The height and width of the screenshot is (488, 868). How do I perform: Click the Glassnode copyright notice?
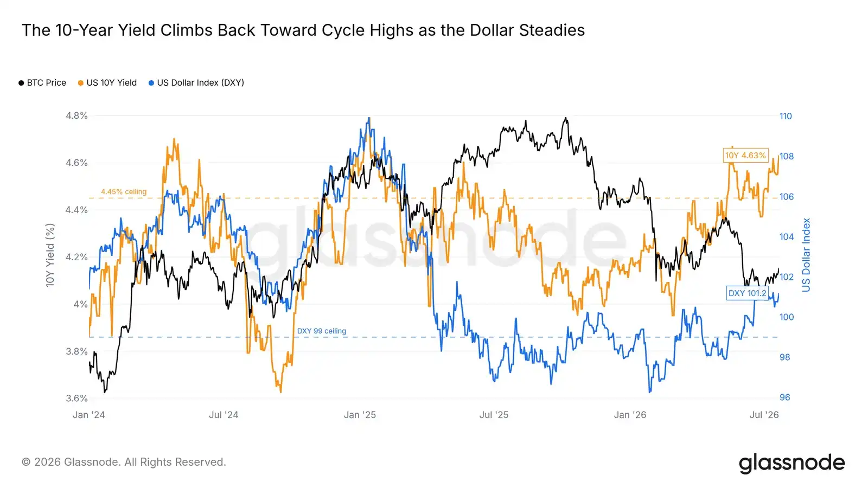point(124,463)
